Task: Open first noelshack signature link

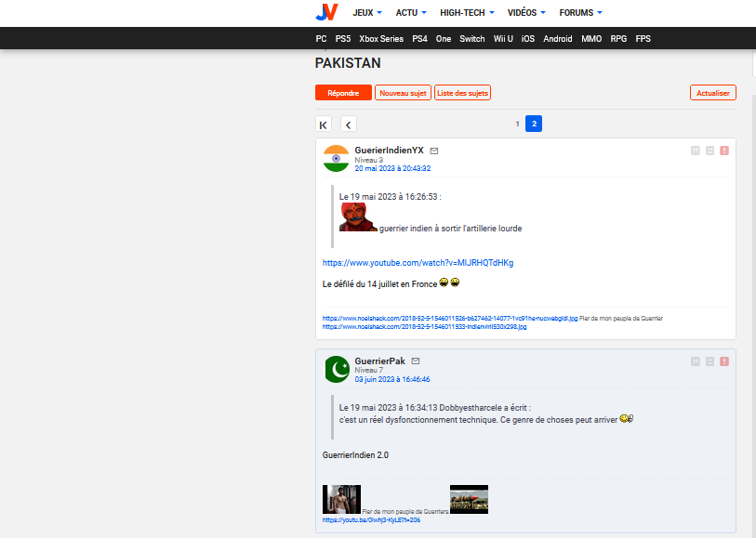Action: point(450,319)
